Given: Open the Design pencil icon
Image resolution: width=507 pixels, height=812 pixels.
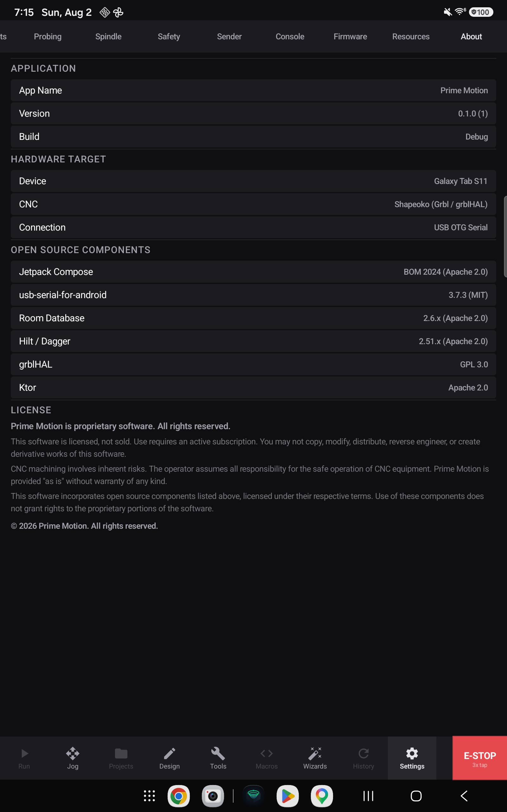Looking at the screenshot, I should point(169,753).
